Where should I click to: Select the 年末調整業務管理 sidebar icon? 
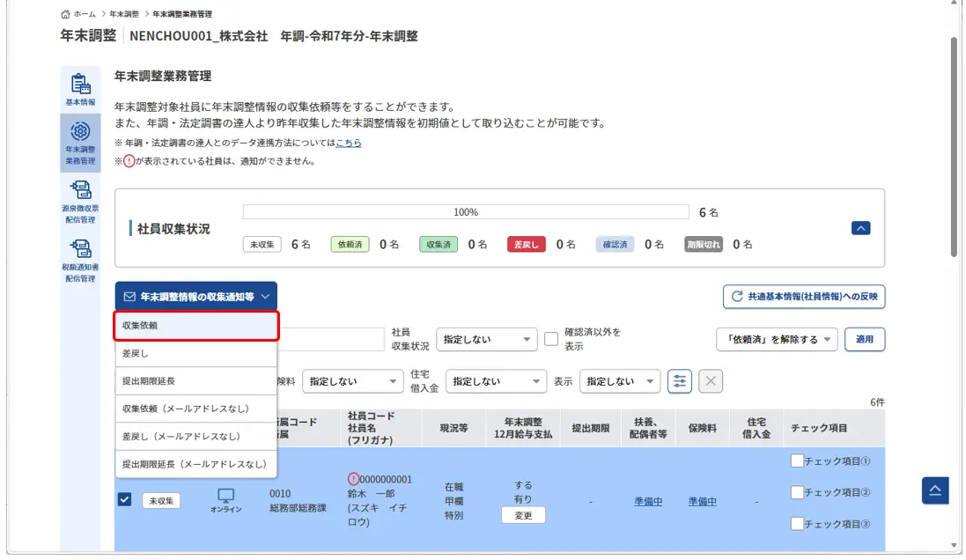tap(80, 141)
